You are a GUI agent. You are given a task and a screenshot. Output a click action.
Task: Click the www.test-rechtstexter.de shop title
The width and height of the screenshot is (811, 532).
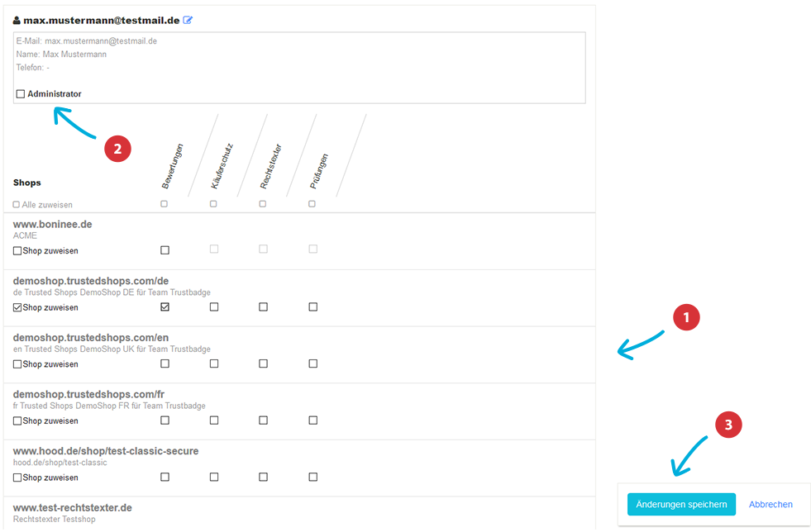(73, 507)
